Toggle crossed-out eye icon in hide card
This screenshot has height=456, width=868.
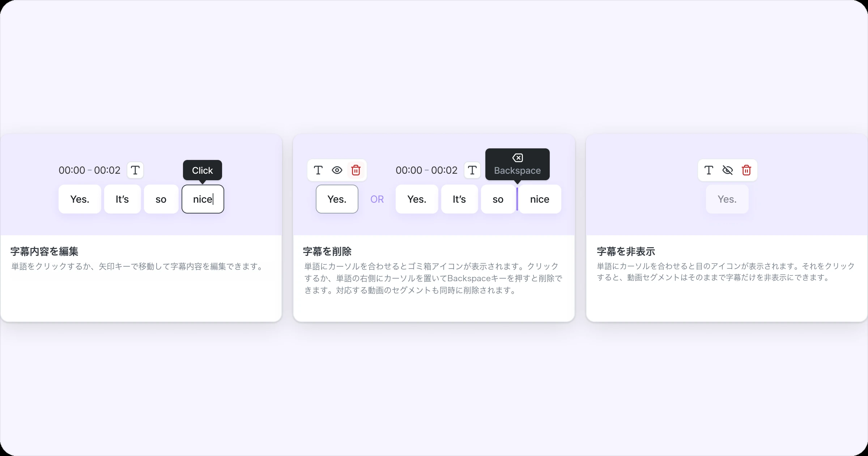pos(728,170)
